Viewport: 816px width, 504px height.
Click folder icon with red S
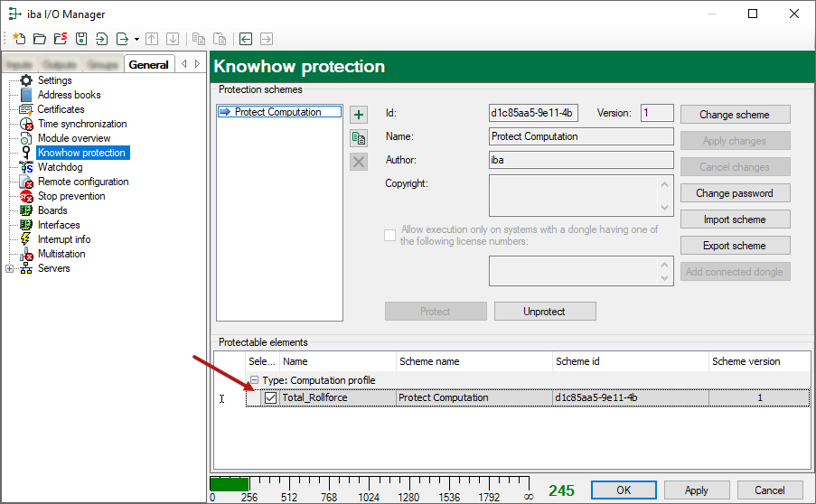[61, 39]
